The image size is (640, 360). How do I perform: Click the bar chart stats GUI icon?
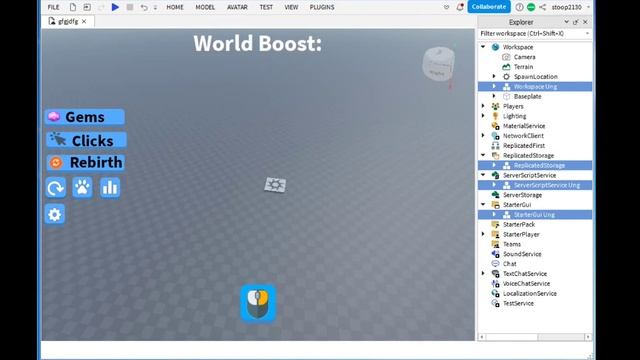point(110,188)
